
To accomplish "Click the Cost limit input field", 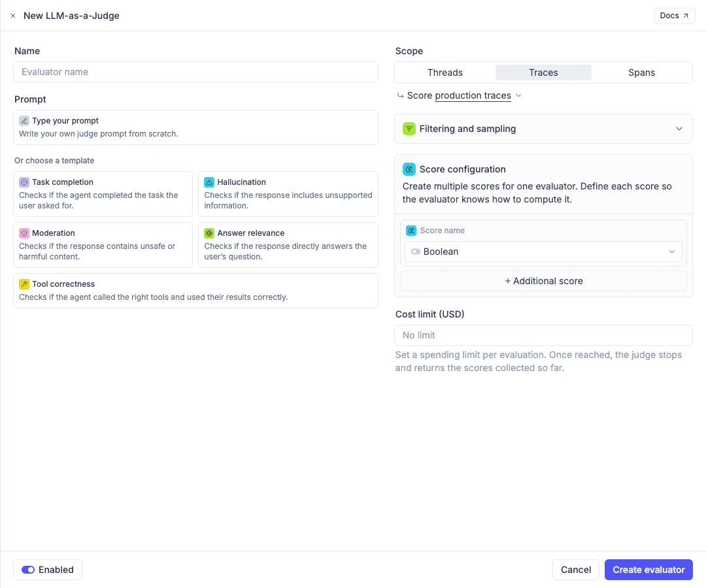I will click(543, 335).
